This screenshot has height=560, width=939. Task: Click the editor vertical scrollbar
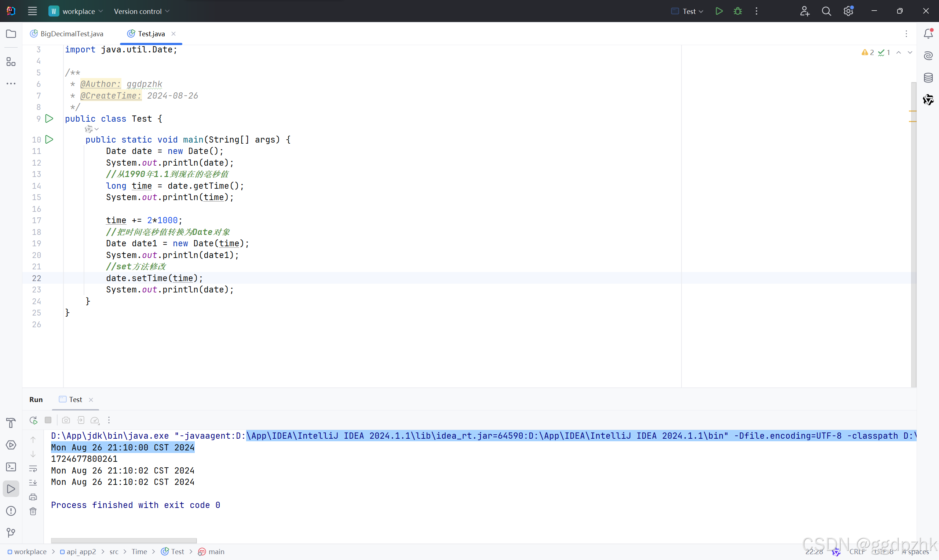tap(913, 234)
